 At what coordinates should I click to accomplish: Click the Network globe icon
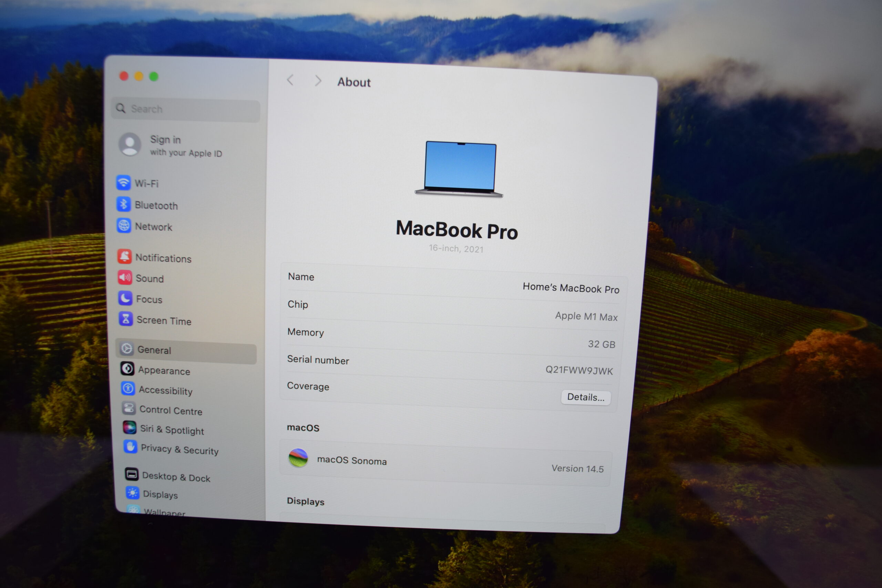(x=124, y=225)
